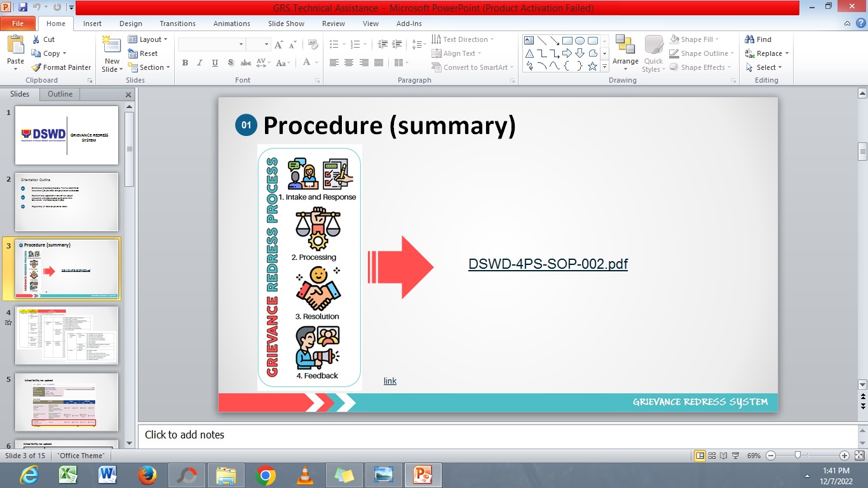Viewport: 868px width, 488px height.
Task: Select the star shape in the shapes gallery
Action: coord(592,66)
